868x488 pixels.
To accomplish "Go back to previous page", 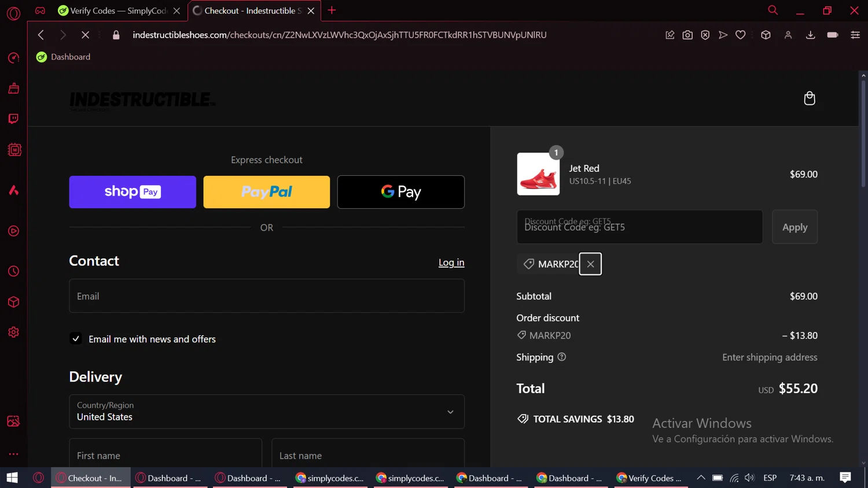I will [x=41, y=35].
